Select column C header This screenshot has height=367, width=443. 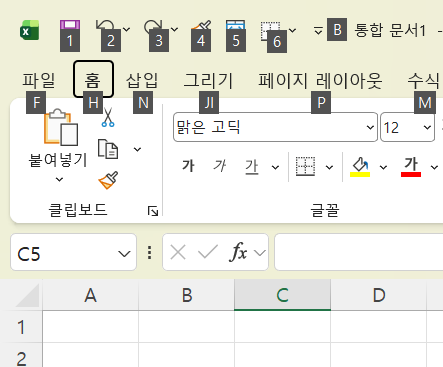(282, 295)
